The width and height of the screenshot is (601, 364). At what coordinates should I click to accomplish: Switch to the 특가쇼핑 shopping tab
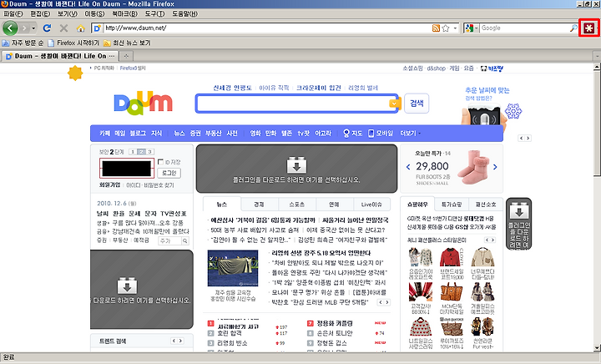452,205
